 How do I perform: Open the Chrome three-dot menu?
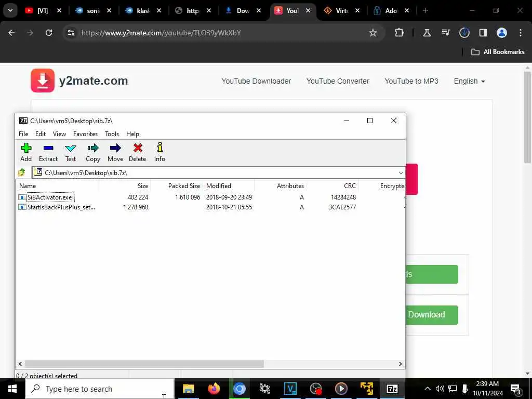(x=521, y=33)
